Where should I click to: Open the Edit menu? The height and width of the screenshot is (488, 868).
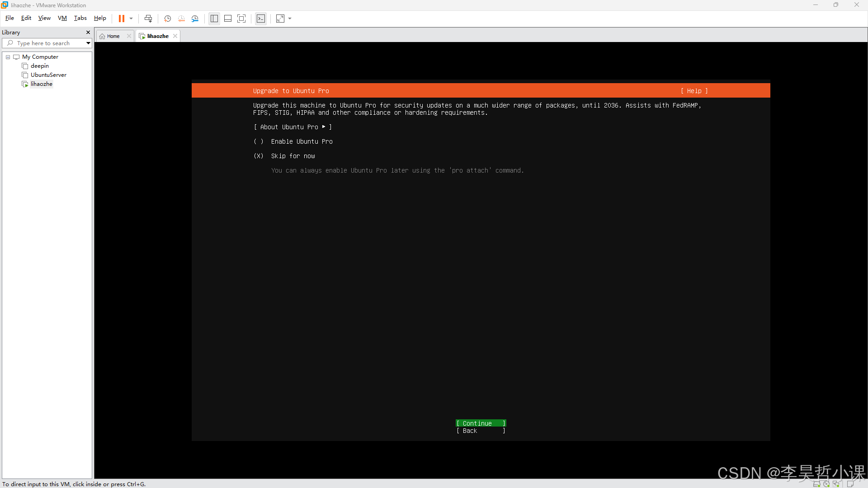26,18
